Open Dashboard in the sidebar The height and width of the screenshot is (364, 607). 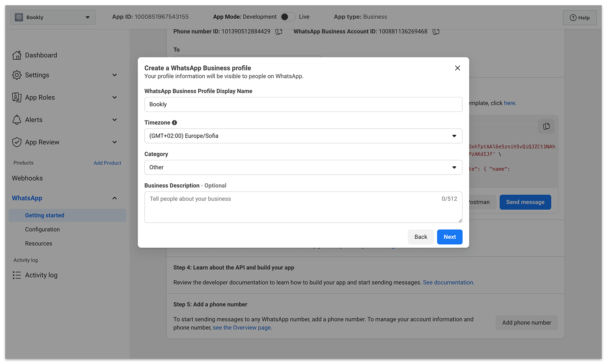[41, 55]
